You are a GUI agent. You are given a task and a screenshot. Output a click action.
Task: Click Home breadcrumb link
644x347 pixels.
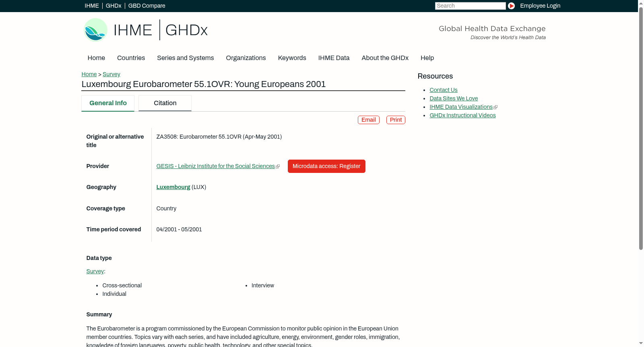coord(89,74)
